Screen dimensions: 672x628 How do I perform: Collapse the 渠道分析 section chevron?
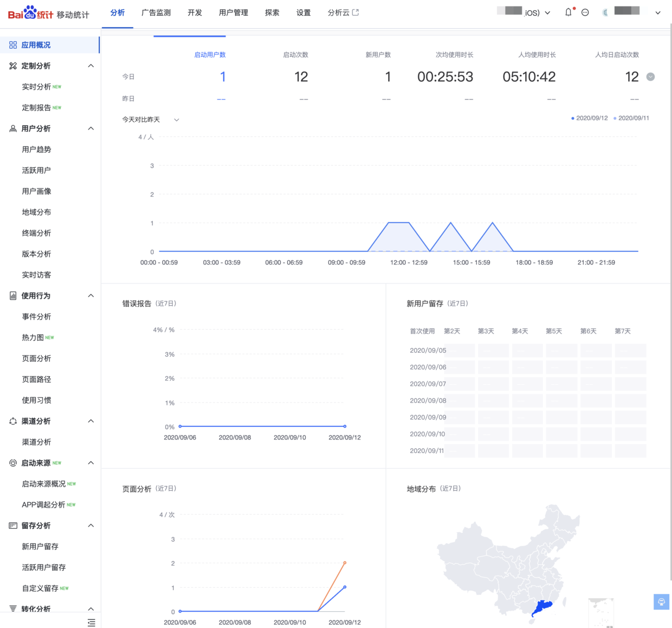[x=91, y=421]
